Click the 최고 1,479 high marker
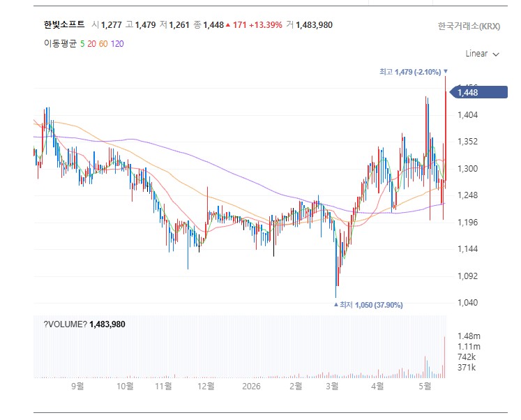 tap(414, 72)
